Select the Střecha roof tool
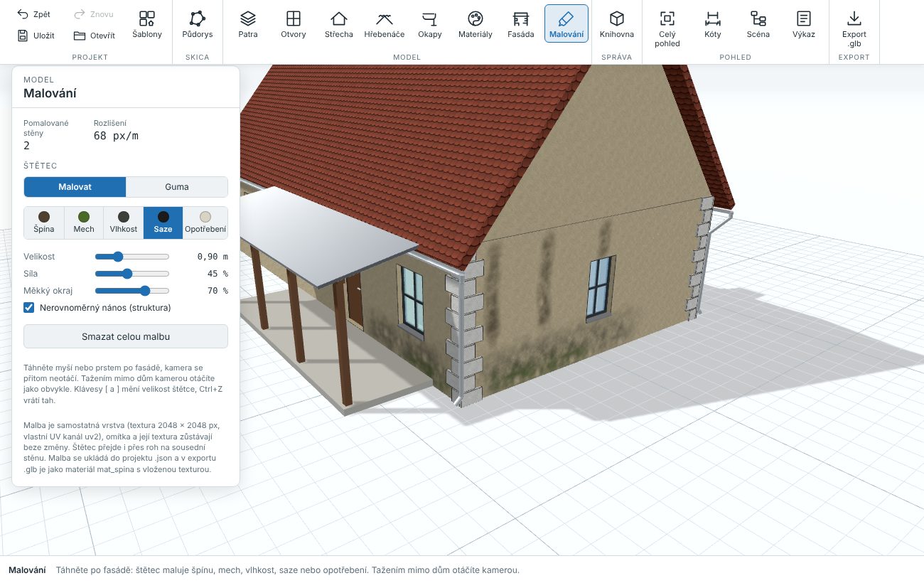 (x=339, y=23)
